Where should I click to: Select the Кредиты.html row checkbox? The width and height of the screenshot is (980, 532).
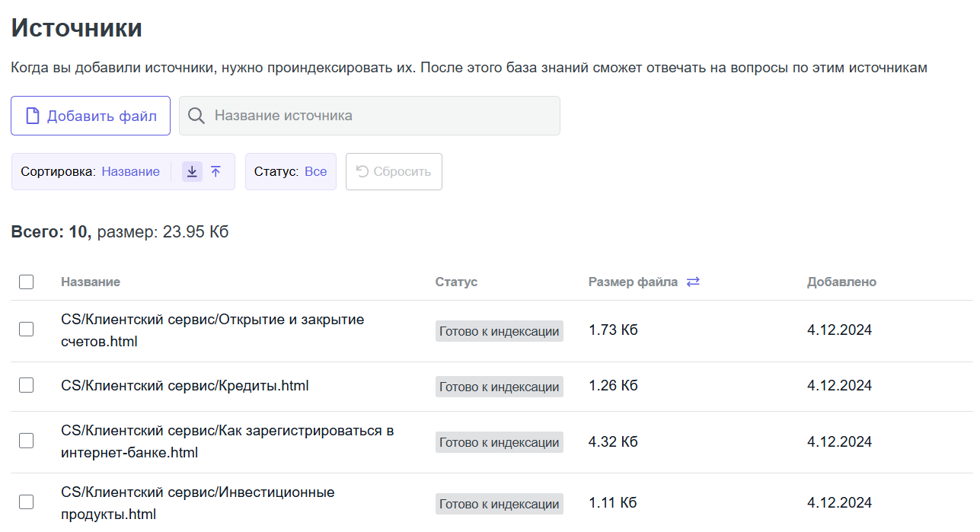27,385
